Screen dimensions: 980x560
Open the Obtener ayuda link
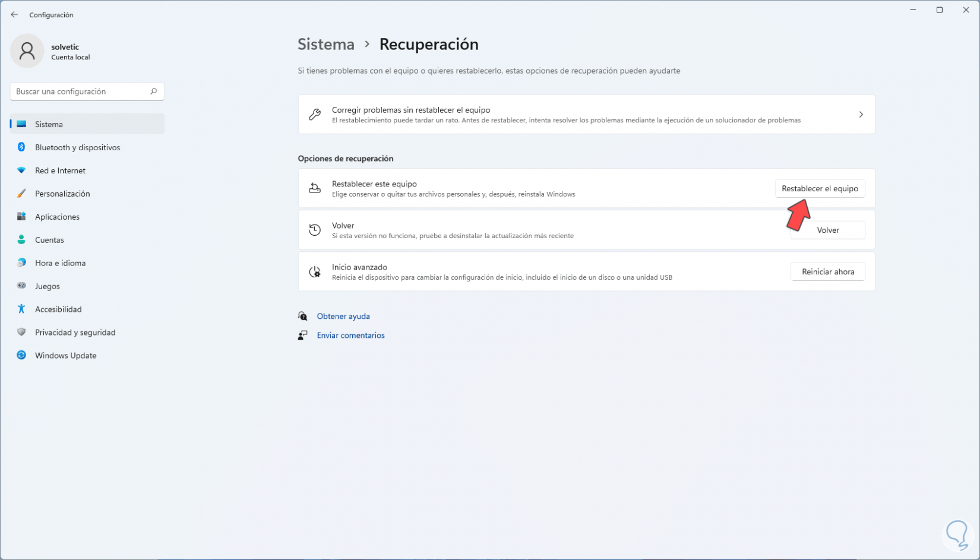pyautogui.click(x=343, y=317)
